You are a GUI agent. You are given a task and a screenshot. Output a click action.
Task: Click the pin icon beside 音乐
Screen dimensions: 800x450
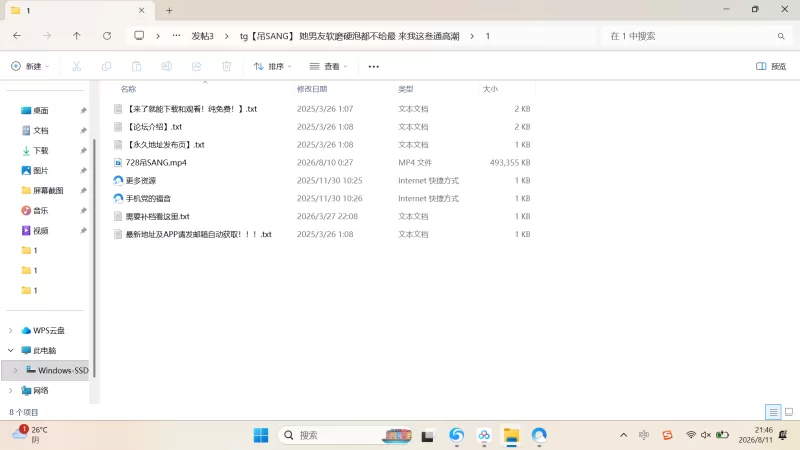[83, 211]
